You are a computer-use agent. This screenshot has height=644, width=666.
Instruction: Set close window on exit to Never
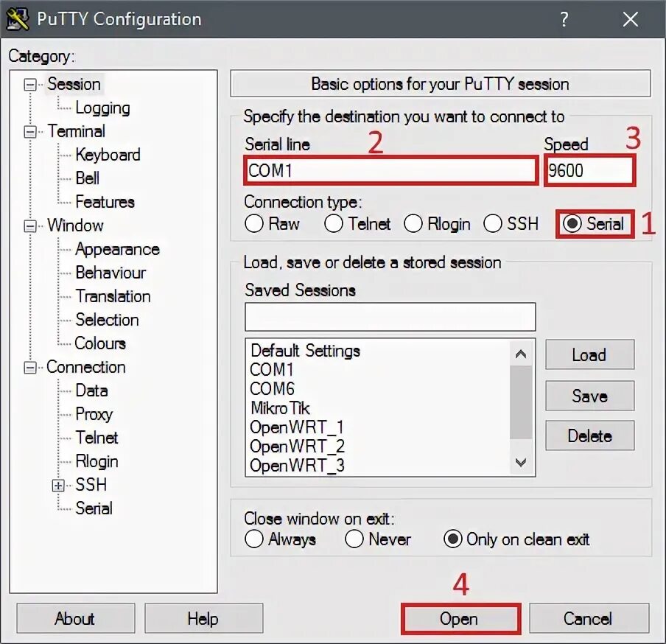(378, 539)
